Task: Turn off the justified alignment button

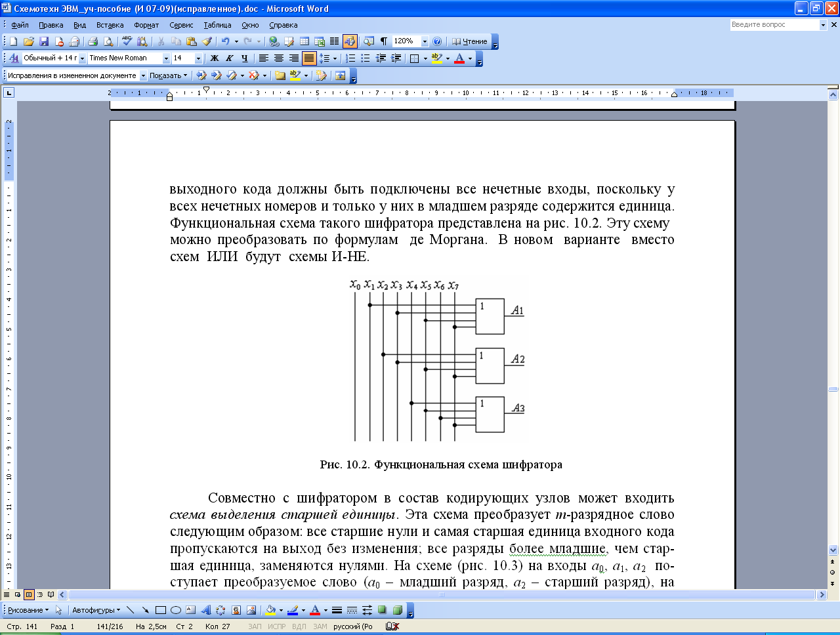Action: coord(308,58)
